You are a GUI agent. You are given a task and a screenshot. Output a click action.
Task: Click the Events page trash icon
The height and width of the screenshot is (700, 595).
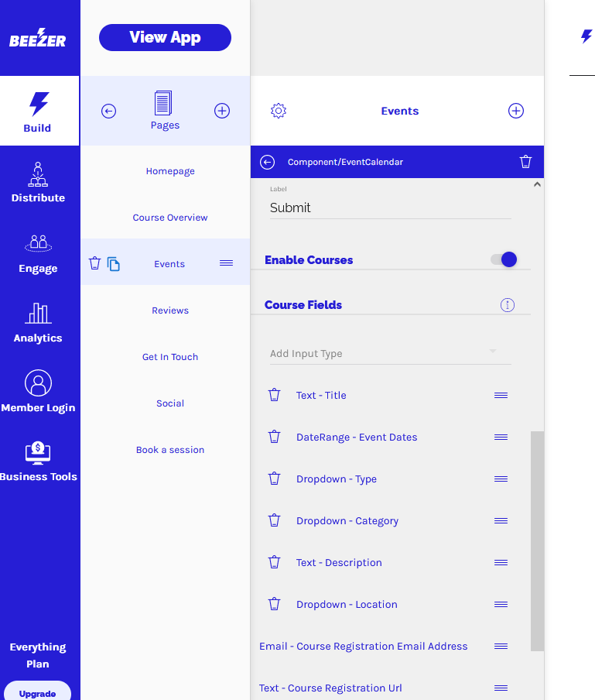pos(95,263)
